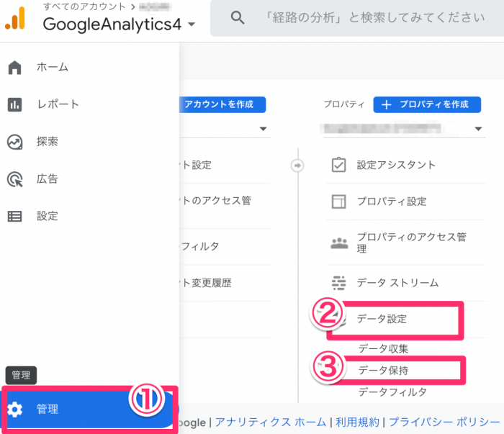
Task: Click the アカウントを作成 button
Action: [x=220, y=104]
